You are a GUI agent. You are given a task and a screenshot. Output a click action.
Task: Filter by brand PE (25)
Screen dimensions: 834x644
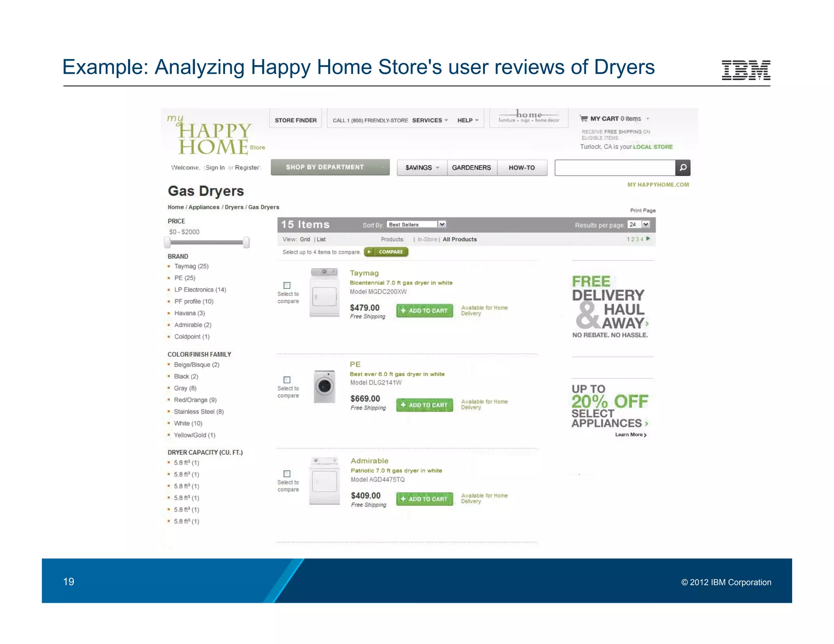[x=185, y=278]
